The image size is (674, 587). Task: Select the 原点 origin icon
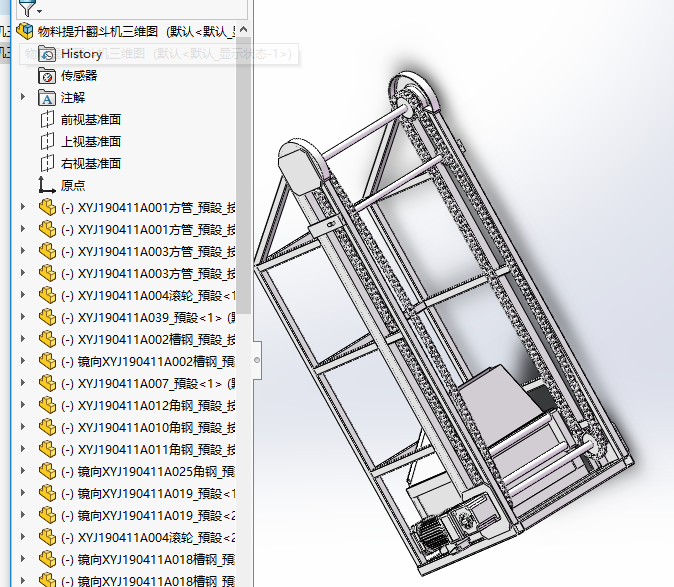tap(46, 185)
